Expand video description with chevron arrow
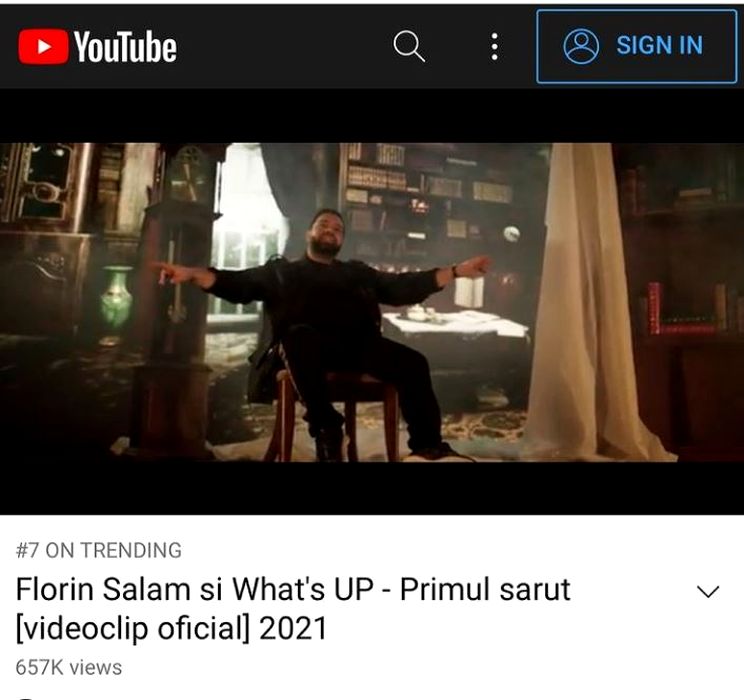This screenshot has height=700, width=744. [x=708, y=591]
